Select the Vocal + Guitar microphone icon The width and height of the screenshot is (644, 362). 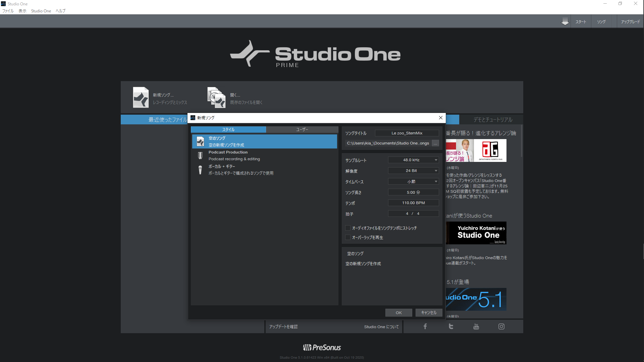click(x=200, y=170)
